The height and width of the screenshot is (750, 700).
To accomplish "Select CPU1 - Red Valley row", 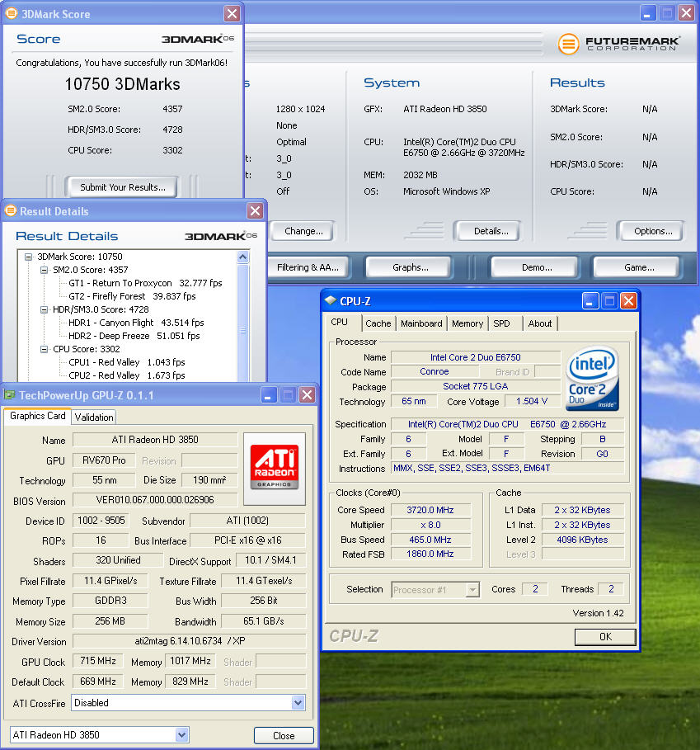I will tap(127, 362).
